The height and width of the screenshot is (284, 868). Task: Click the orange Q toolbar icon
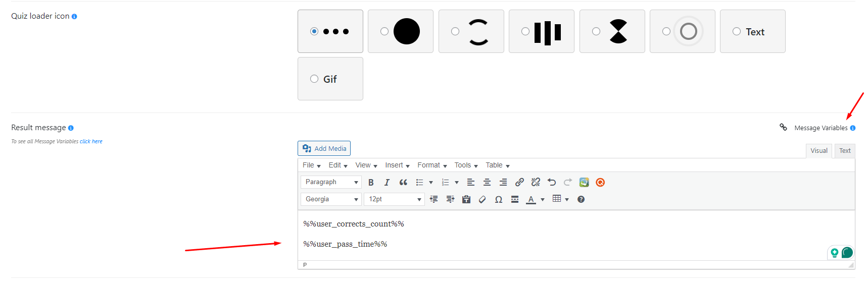tap(600, 182)
